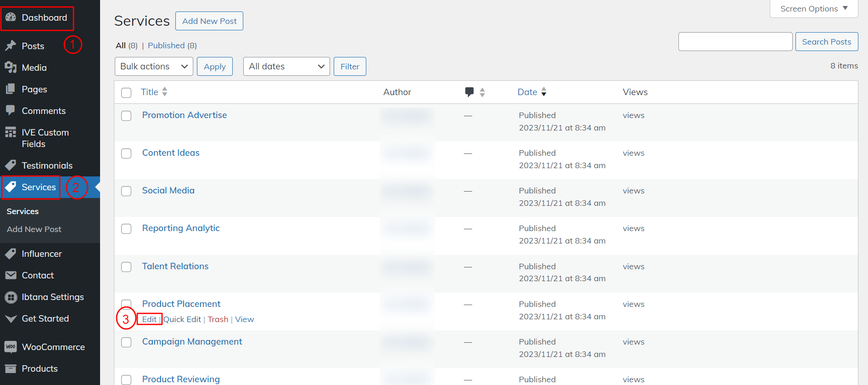Click the Dashboard gauge icon in sidebar

tap(11, 17)
